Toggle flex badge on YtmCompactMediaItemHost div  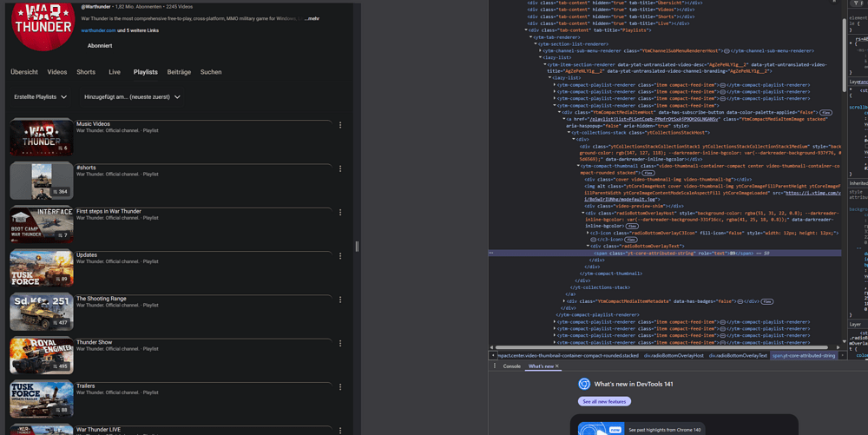click(x=825, y=113)
